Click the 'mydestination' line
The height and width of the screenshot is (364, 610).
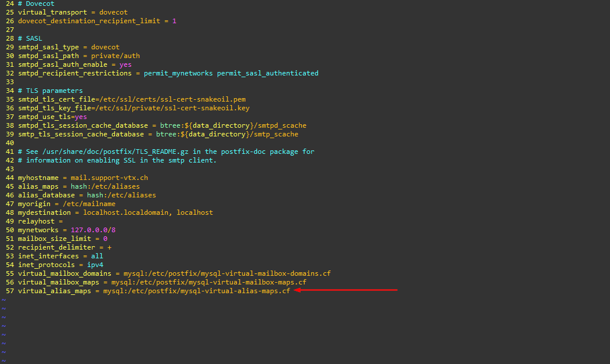tap(115, 212)
